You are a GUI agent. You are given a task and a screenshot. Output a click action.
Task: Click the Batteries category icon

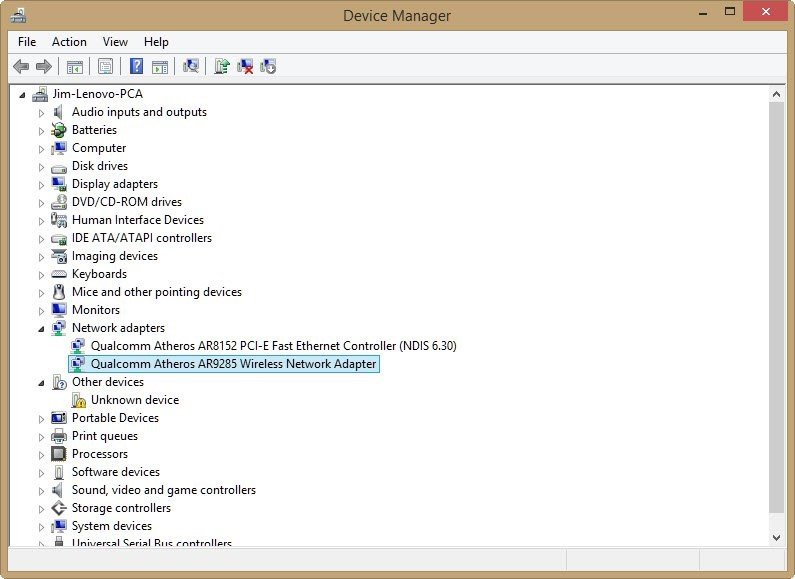59,130
